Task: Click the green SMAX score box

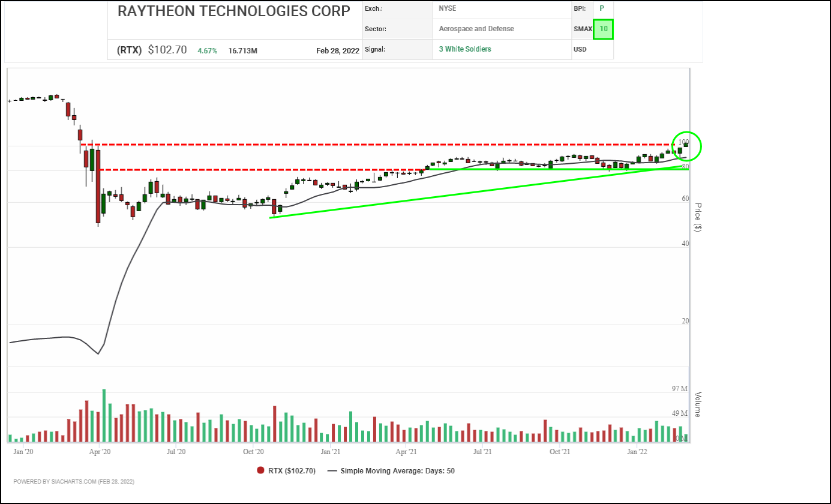Action: pos(604,29)
